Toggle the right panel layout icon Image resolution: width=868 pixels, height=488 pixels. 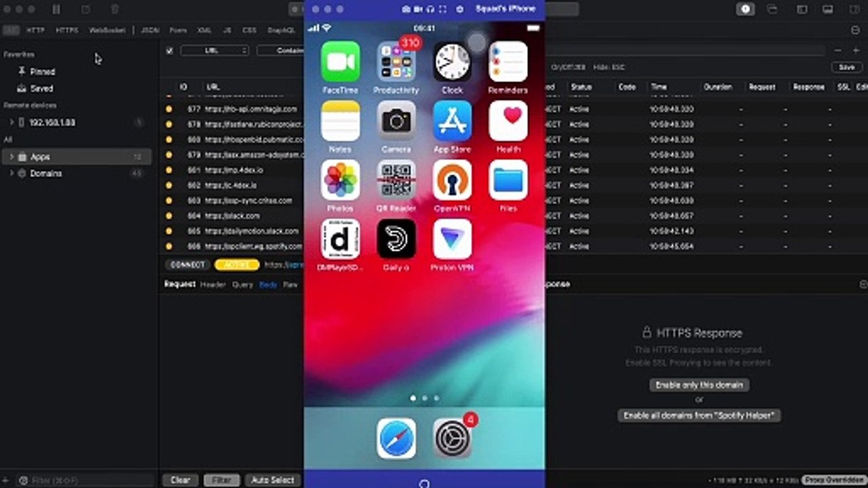853,9
